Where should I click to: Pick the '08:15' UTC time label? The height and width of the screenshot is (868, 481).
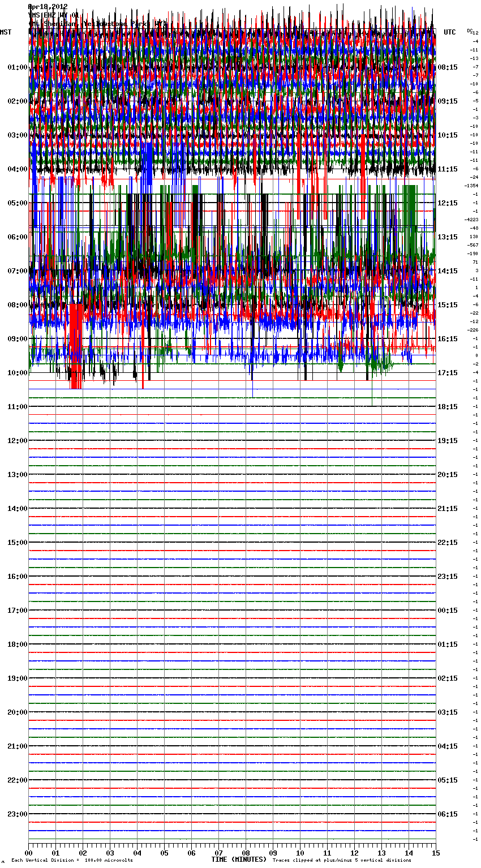click(448, 67)
